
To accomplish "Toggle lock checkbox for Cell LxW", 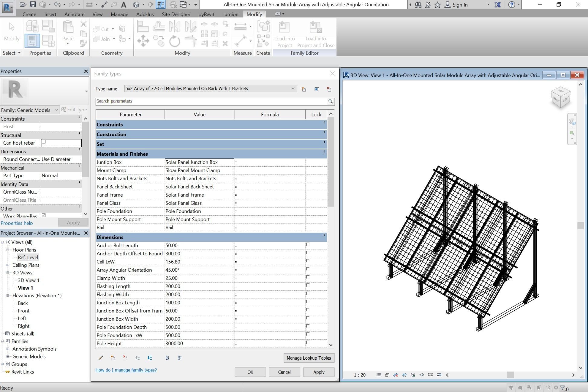I will point(308,261).
